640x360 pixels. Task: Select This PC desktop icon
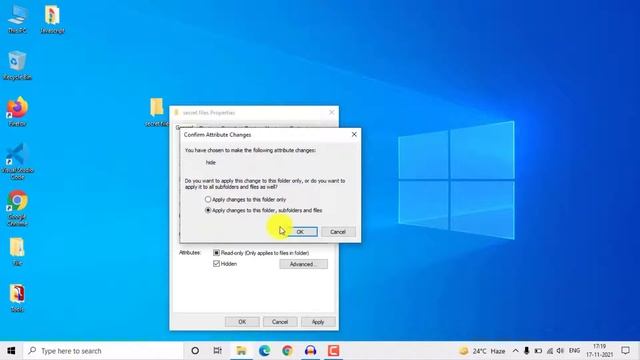tap(18, 19)
